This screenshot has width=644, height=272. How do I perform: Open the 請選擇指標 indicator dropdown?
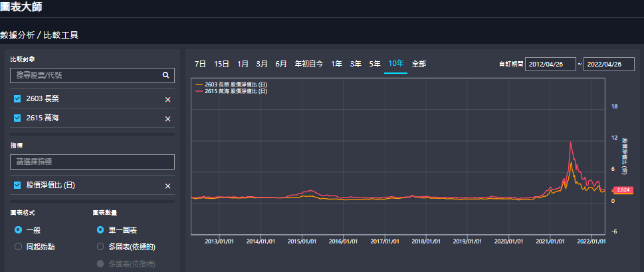pos(92,162)
